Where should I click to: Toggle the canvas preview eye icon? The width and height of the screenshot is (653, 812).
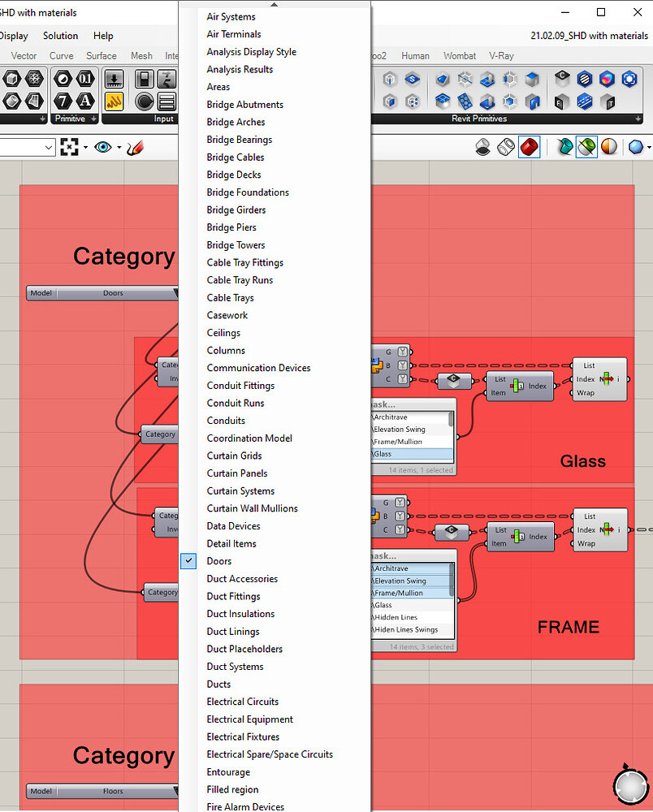click(102, 146)
